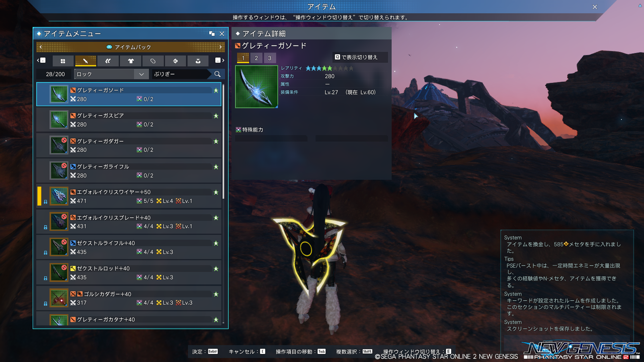Click グレティーガソード list thumbnail

pyautogui.click(x=59, y=95)
